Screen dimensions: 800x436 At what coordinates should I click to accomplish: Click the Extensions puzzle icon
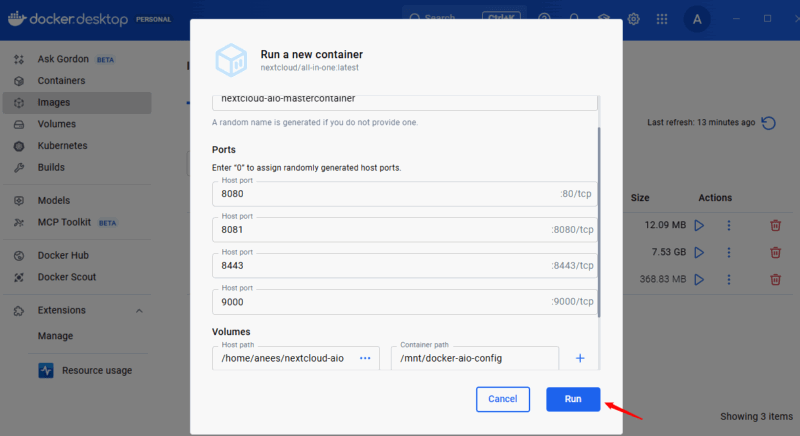click(19, 311)
